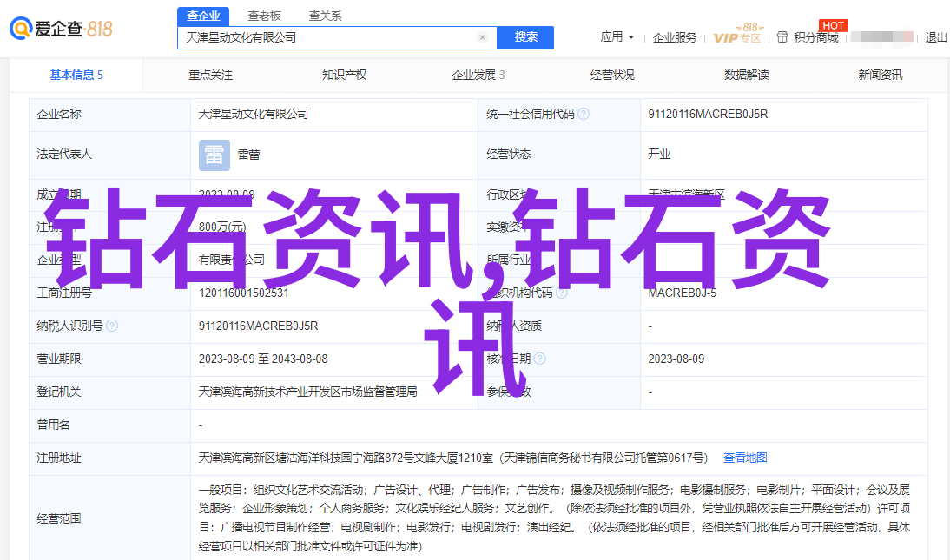The width and height of the screenshot is (950, 560).
Task: Open the 重点关注 tab
Action: (210, 76)
